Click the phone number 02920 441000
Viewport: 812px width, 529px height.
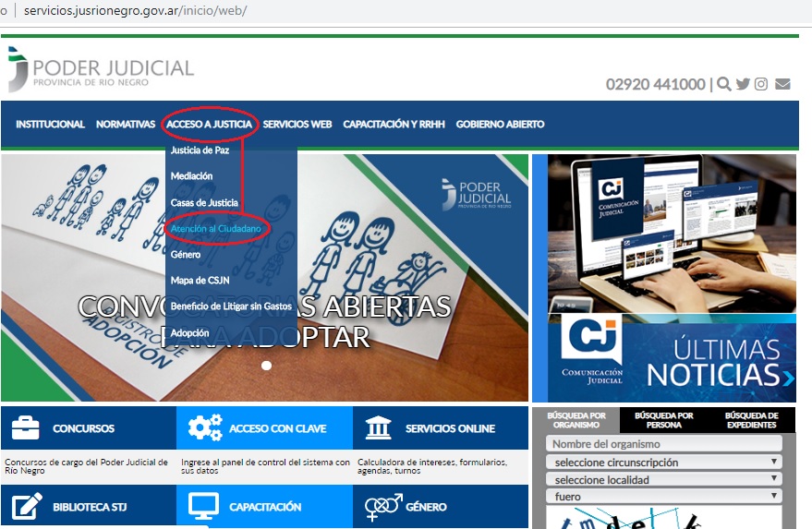click(656, 84)
